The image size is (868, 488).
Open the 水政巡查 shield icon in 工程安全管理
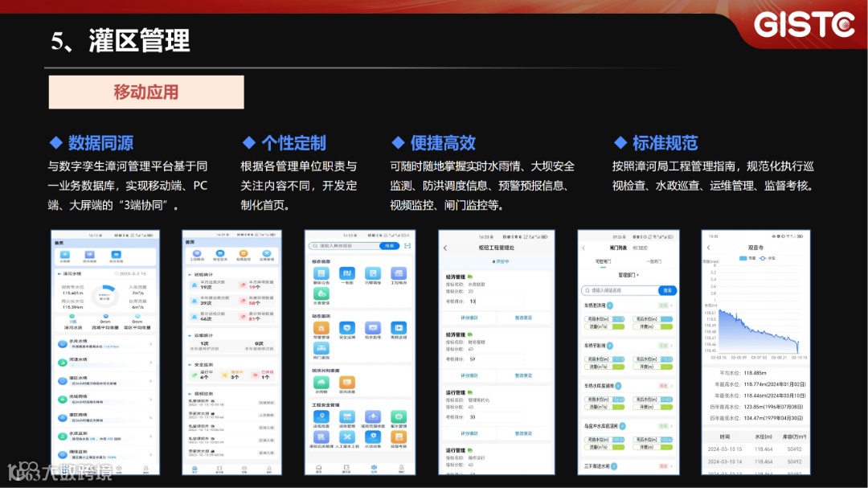pyautogui.click(x=373, y=437)
